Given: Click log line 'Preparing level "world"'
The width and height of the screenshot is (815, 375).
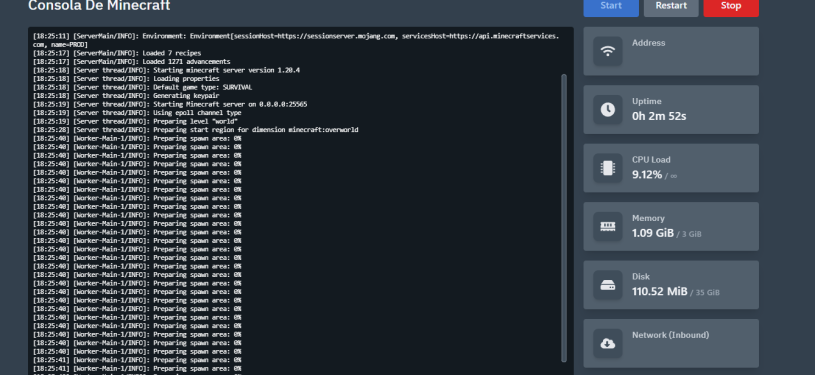Looking at the screenshot, I should pos(135,121).
